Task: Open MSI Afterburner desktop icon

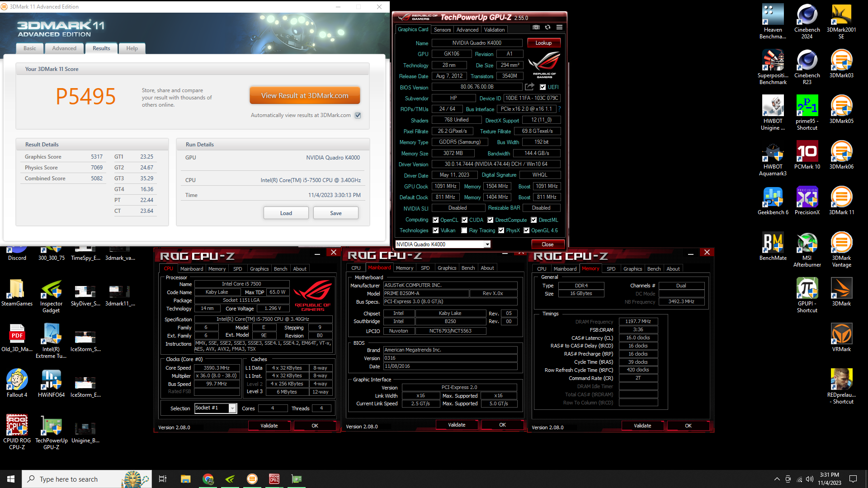Action: [807, 249]
